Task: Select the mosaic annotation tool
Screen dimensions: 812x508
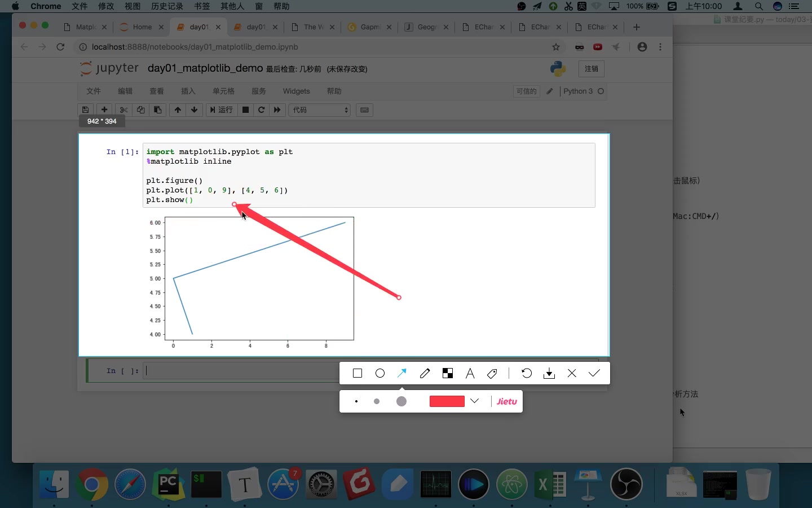Action: point(447,373)
